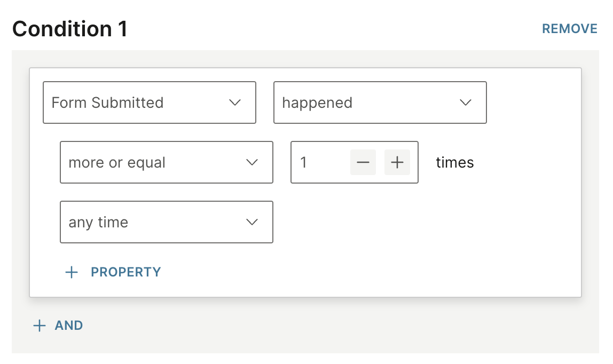Click the chevron arrow in Form Submitted box

pyautogui.click(x=235, y=102)
